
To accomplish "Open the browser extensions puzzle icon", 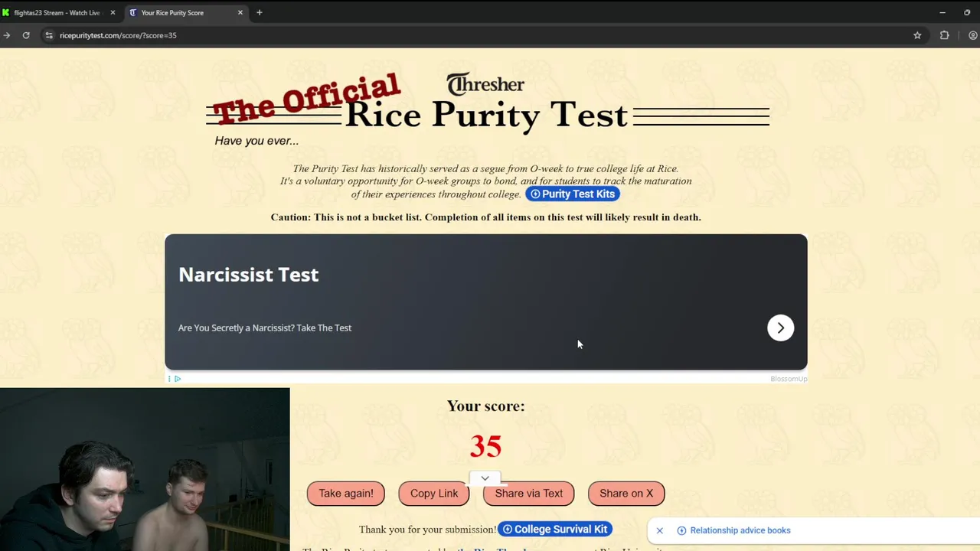I will pyautogui.click(x=944, y=35).
